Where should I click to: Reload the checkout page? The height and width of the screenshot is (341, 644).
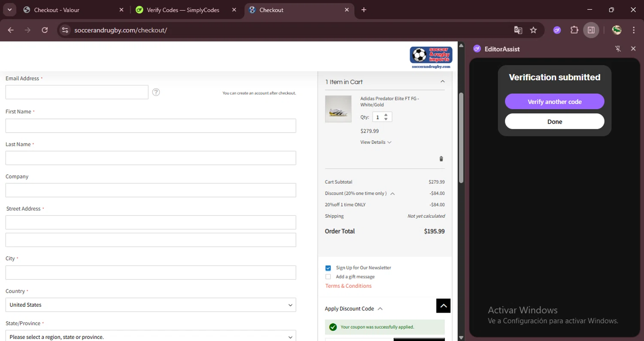point(45,30)
